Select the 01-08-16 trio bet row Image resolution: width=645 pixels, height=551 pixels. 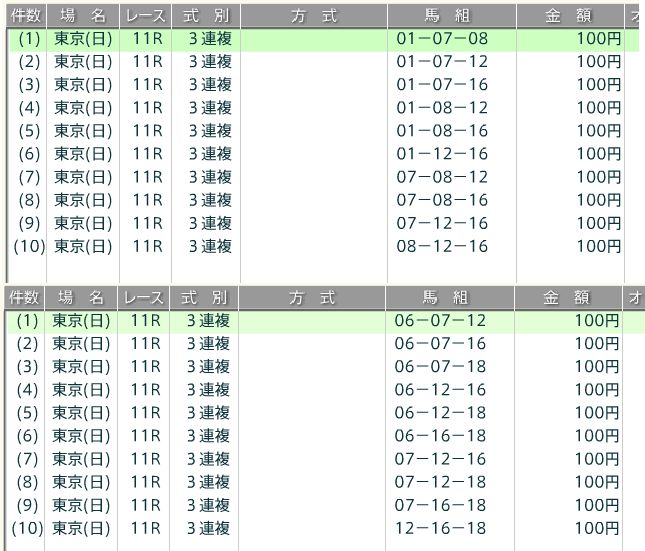442,131
